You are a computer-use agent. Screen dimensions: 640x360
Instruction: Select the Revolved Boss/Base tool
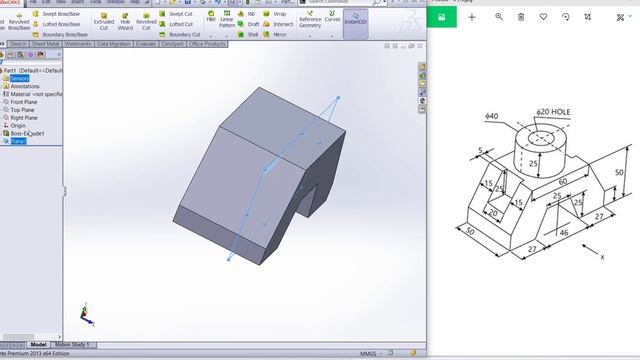(19, 21)
